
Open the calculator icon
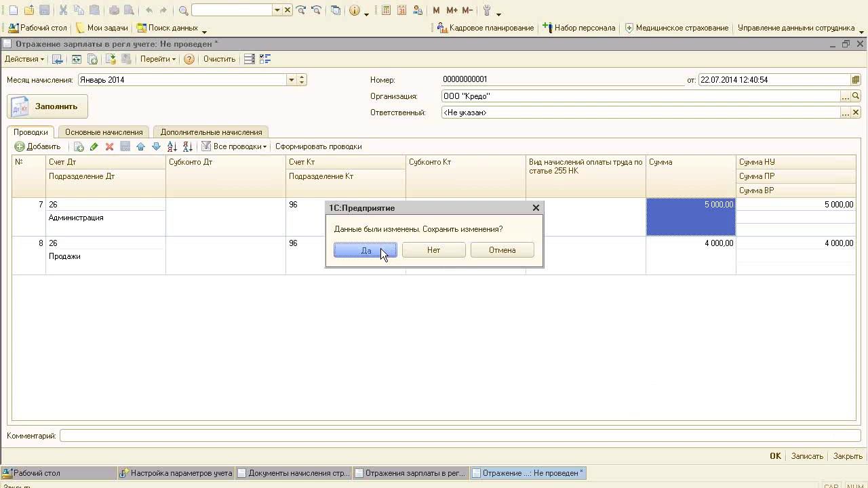click(x=386, y=10)
